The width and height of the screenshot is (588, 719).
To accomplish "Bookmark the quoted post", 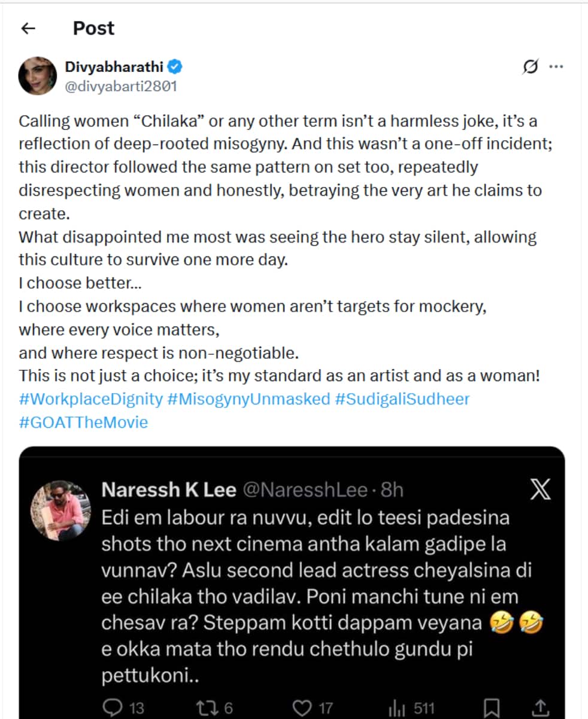I will [x=492, y=708].
